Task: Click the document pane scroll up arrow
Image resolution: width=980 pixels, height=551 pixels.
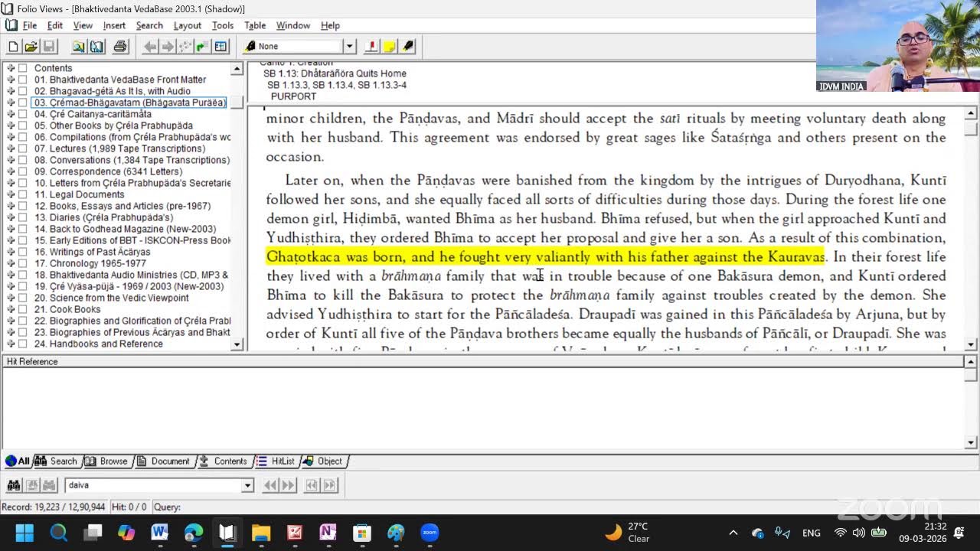Action: coord(971,113)
